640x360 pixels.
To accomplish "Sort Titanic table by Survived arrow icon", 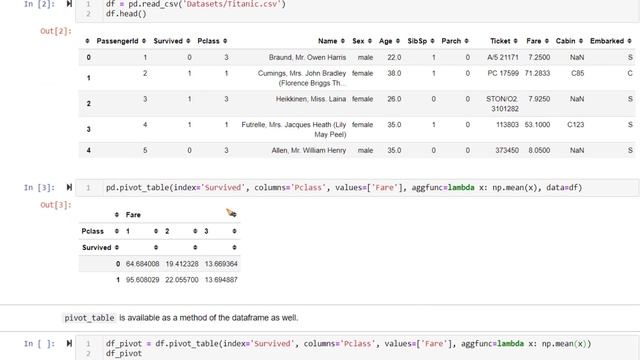I will point(188,41).
